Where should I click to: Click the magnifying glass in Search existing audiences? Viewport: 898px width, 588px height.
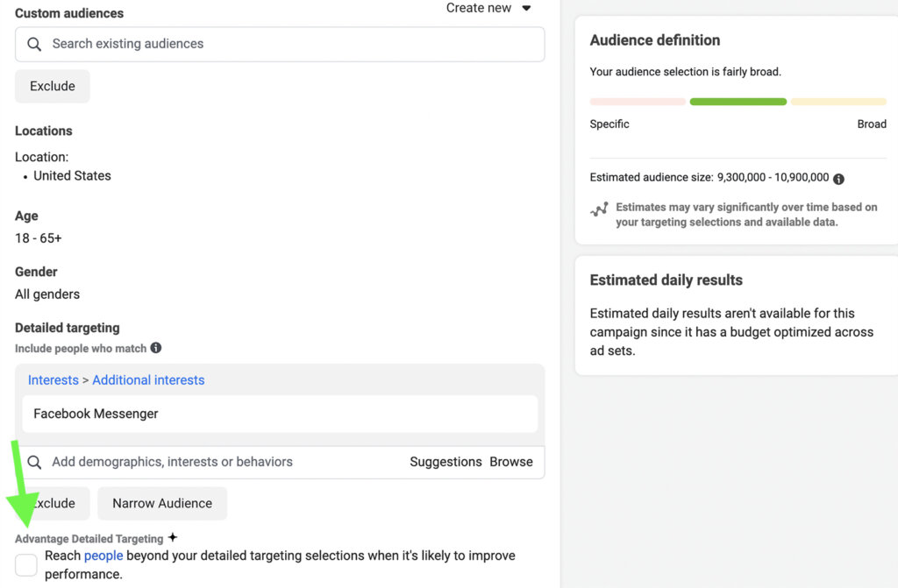pyautogui.click(x=33, y=44)
